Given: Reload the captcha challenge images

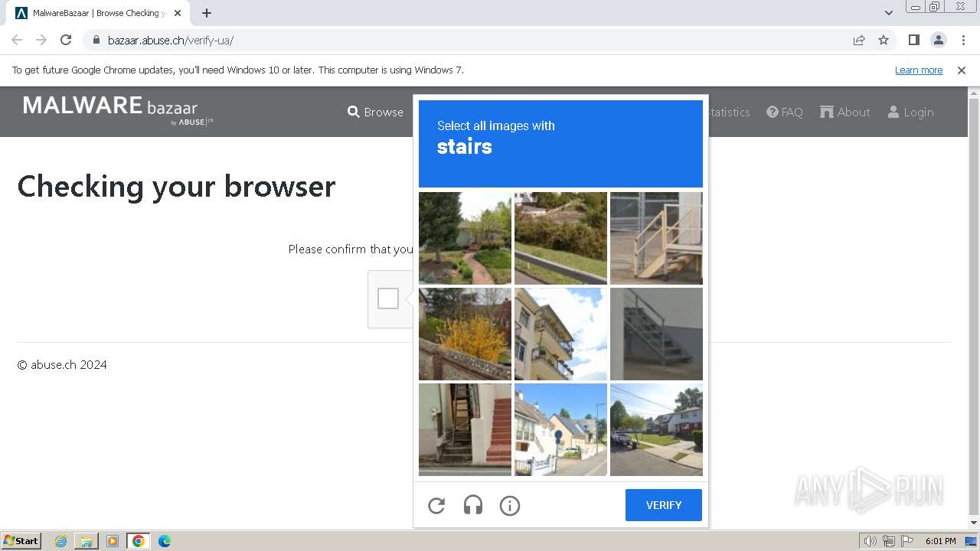Looking at the screenshot, I should click(x=436, y=505).
